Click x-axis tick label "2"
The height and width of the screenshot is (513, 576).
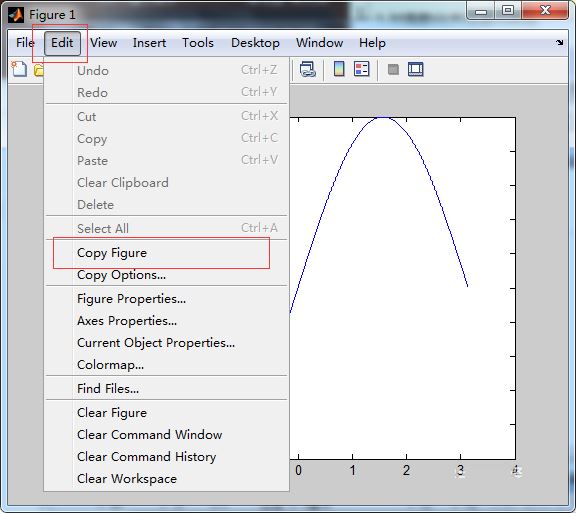tap(406, 470)
